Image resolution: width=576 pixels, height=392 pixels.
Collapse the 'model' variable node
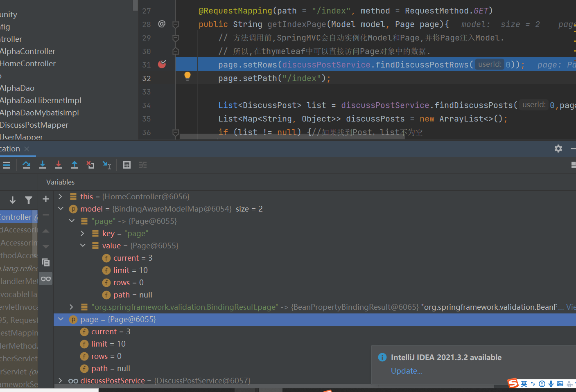(x=61, y=209)
